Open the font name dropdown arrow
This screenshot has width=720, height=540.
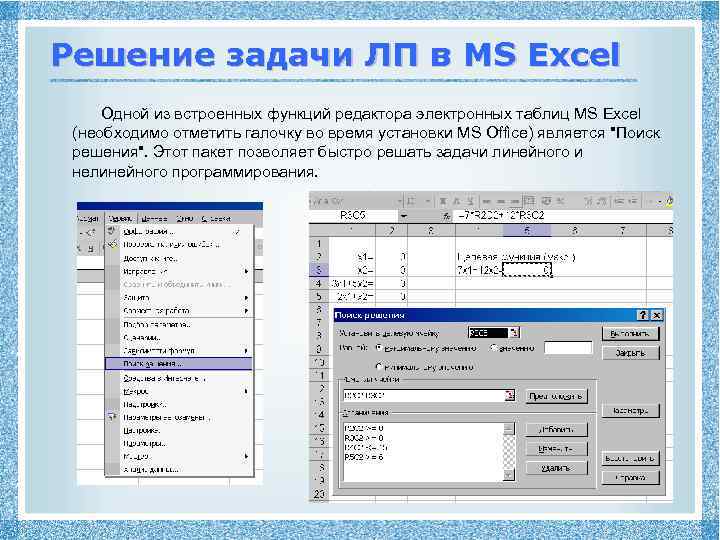(399, 201)
